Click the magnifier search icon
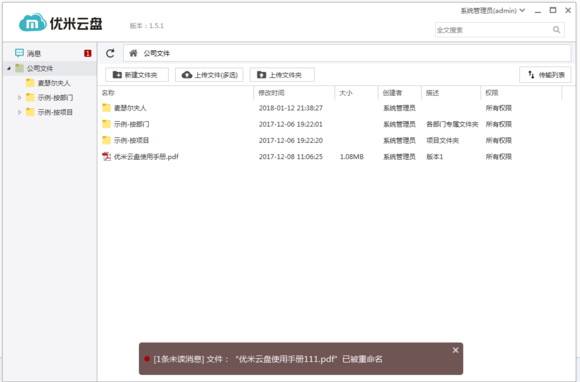 click(x=556, y=30)
